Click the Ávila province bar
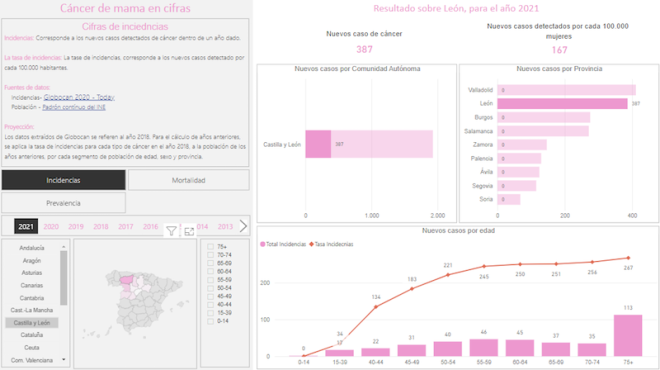Image resolution: width=660 pixels, height=370 pixels. pos(518,172)
